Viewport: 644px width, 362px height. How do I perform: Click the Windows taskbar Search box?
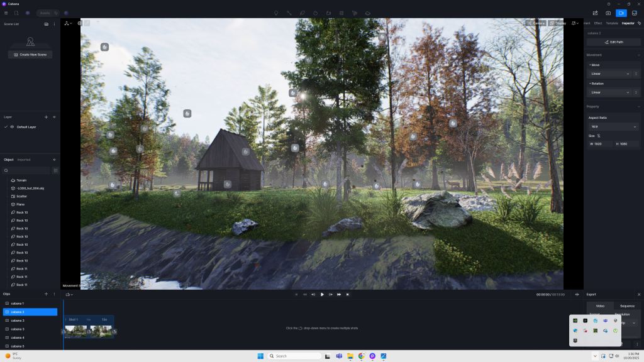[x=294, y=356]
